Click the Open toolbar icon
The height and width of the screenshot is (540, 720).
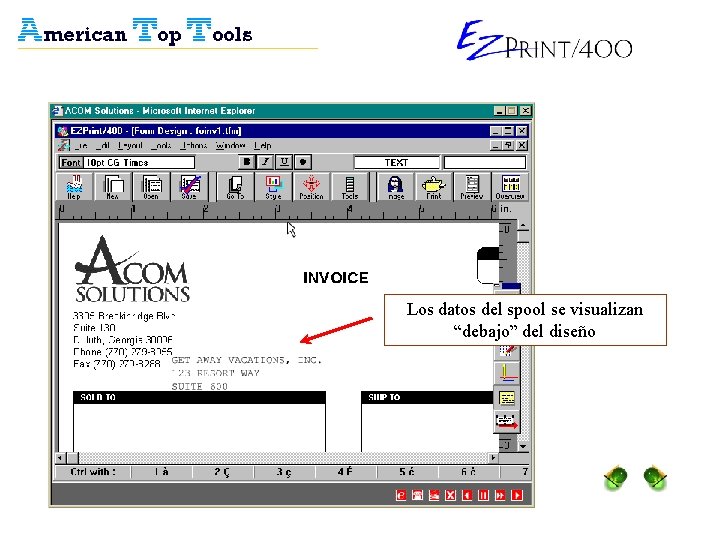[151, 187]
